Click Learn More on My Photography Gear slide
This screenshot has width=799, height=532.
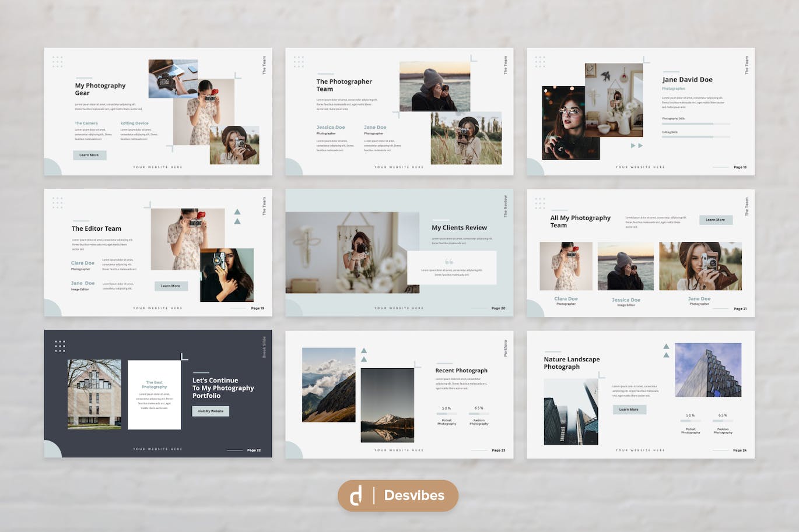point(89,155)
